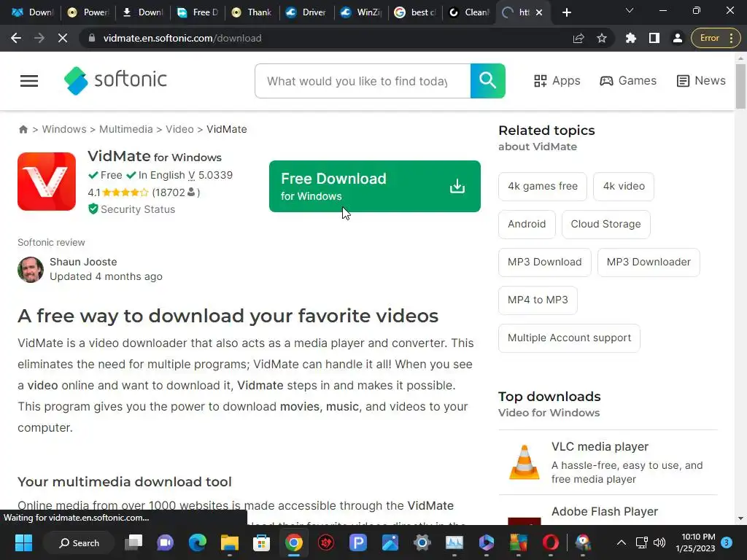Switch to the Free D tab
Viewport: 747px width, 560px height.
click(197, 12)
